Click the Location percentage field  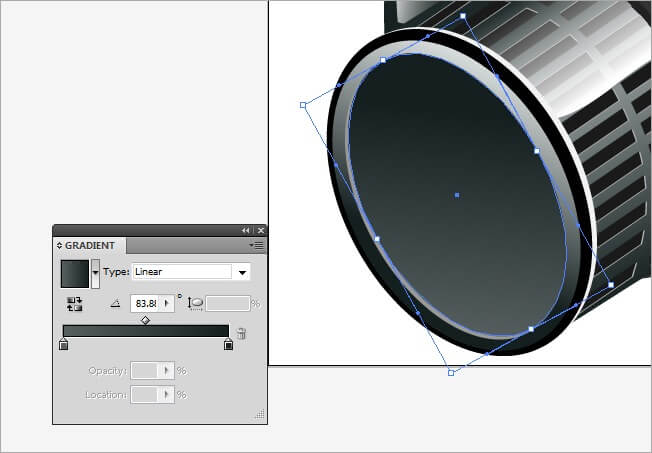pos(145,394)
